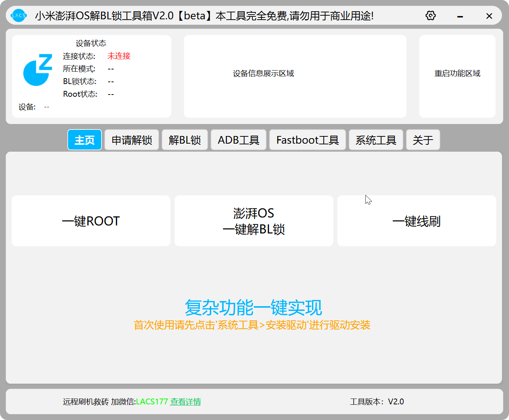Click the LACS logo in title bar
Image resolution: width=509 pixels, height=420 pixels.
pyautogui.click(x=19, y=16)
